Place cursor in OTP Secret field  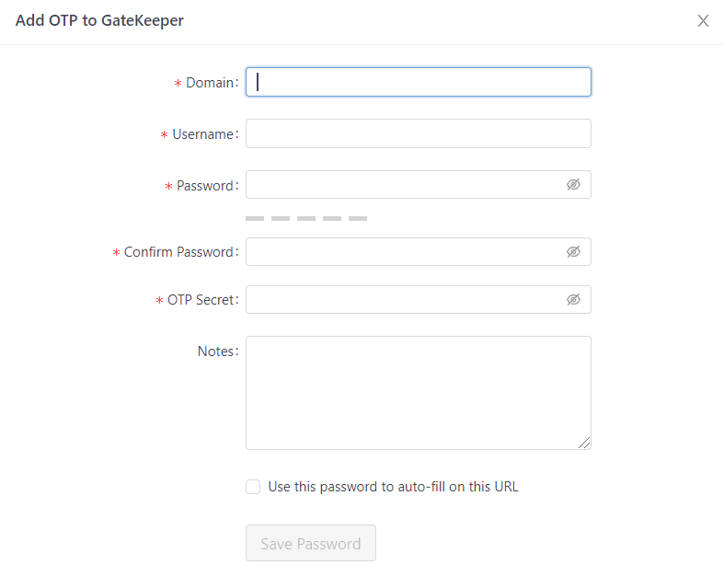click(x=405, y=299)
